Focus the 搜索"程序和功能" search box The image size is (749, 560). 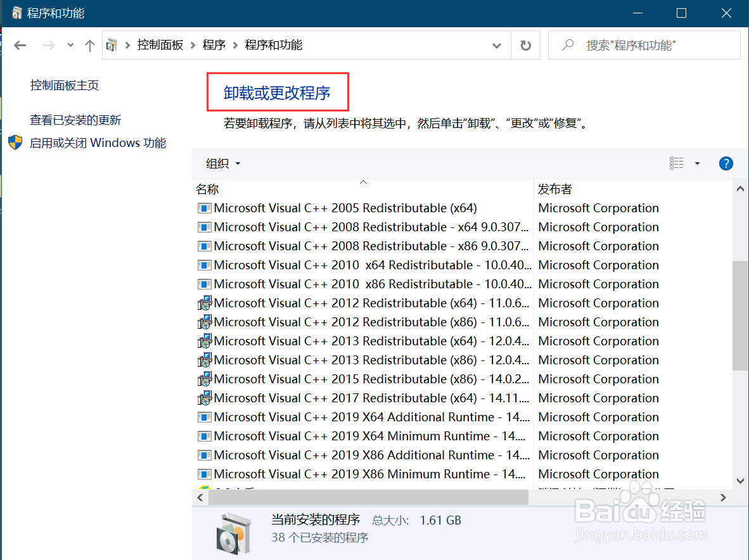point(644,46)
